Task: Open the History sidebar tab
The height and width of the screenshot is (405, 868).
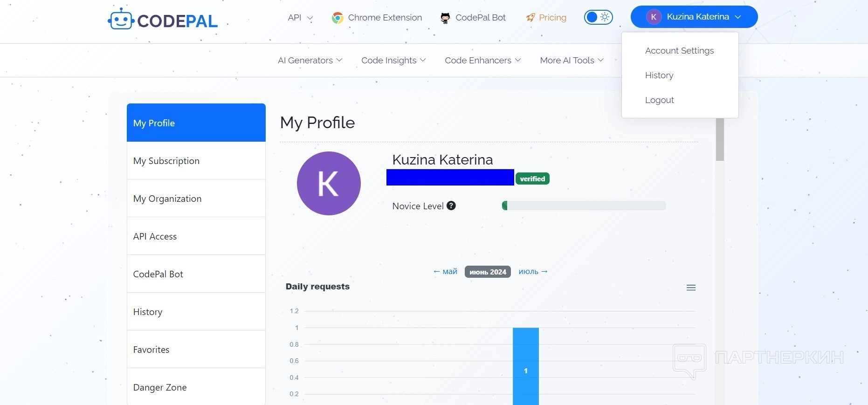Action: click(196, 312)
